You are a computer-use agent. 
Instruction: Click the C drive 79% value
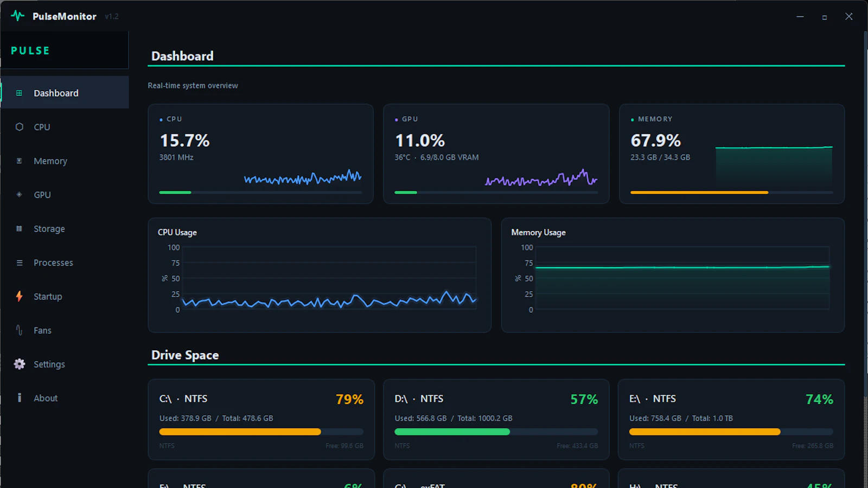[x=349, y=399]
